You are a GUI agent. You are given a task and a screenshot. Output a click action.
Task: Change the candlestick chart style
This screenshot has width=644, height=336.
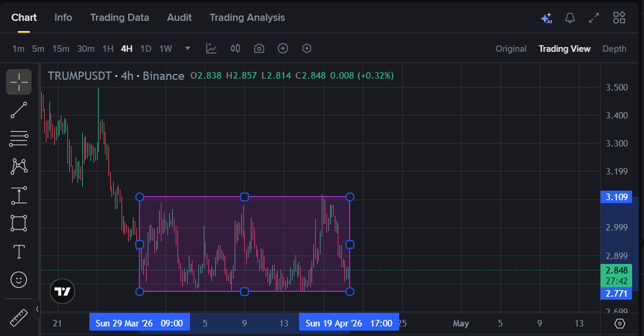(x=235, y=48)
